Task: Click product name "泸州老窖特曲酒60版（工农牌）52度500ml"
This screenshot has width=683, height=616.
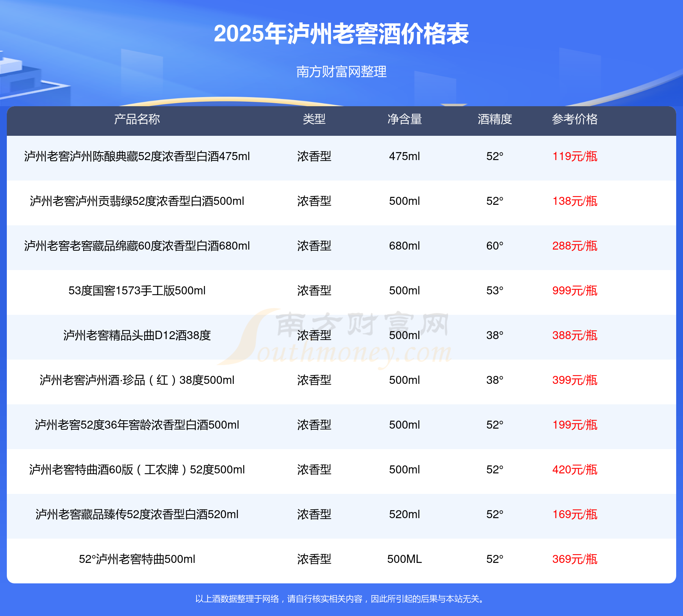Action: tap(137, 470)
